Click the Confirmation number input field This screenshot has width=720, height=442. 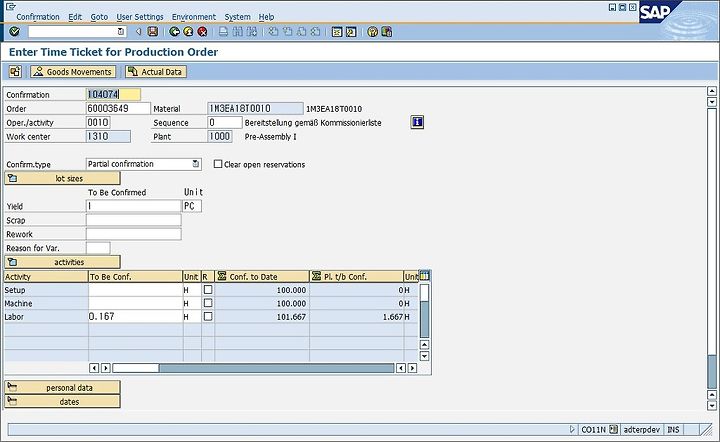click(x=113, y=94)
